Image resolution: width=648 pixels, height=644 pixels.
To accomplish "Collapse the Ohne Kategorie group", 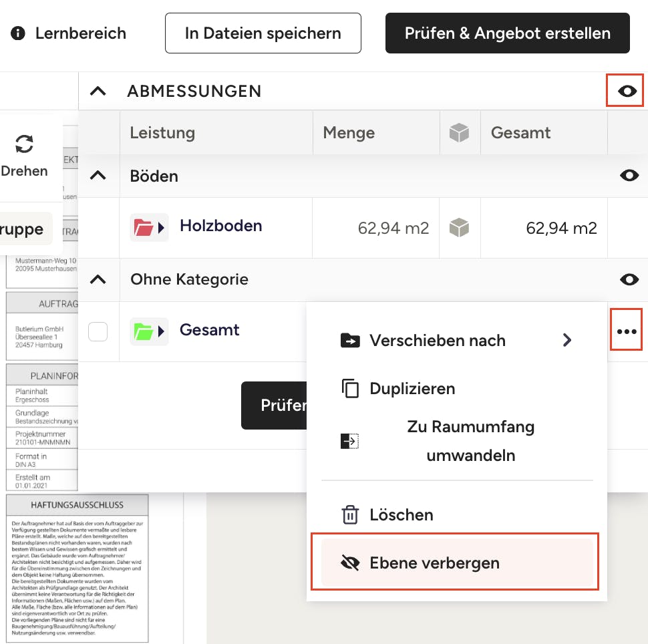I will [98, 279].
